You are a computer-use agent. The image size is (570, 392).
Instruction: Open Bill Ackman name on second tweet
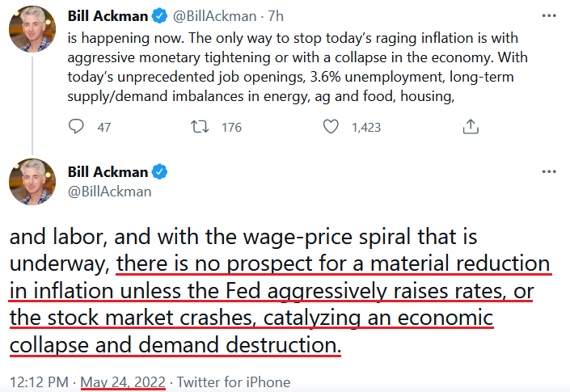pos(108,172)
